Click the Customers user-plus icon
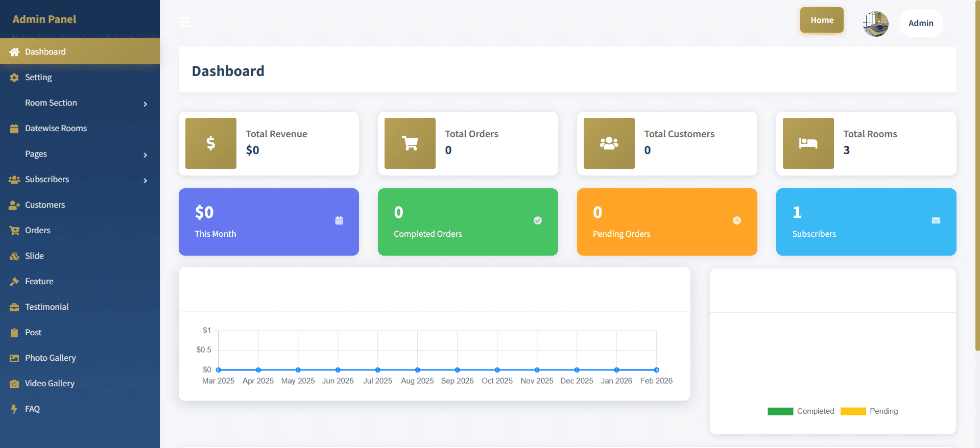 [x=14, y=205]
